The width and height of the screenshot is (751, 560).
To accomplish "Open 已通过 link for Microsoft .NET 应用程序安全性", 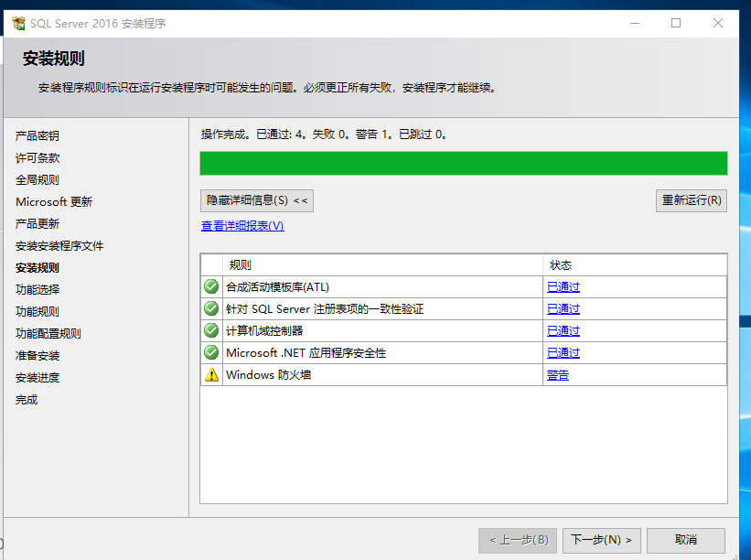I will pyautogui.click(x=563, y=353).
